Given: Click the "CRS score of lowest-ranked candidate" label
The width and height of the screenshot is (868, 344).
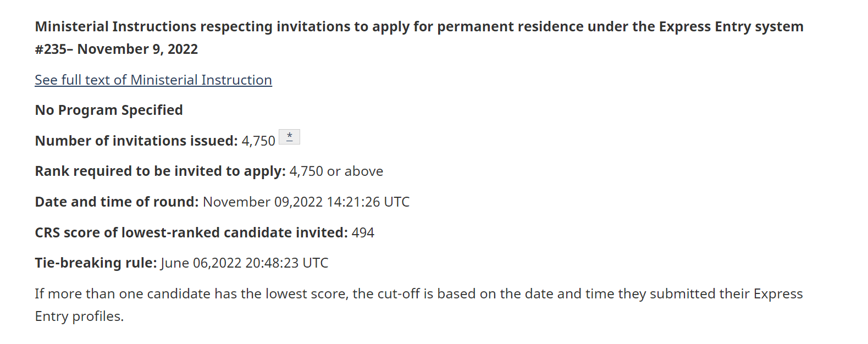Looking at the screenshot, I should click(x=191, y=233).
